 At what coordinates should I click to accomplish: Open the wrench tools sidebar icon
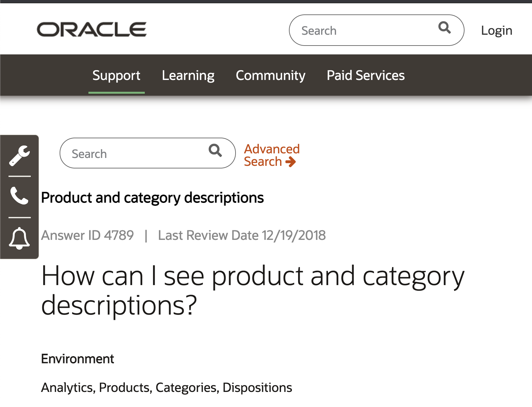(19, 155)
